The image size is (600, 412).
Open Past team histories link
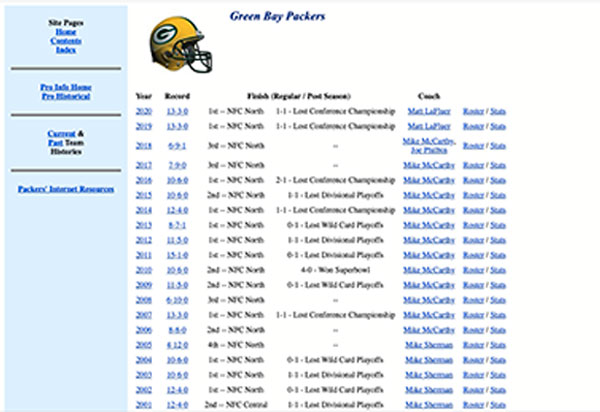coord(55,143)
